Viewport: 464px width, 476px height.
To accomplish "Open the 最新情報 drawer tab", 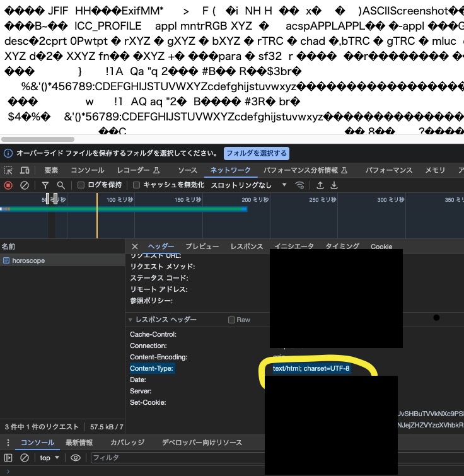I will pyautogui.click(x=79, y=443).
